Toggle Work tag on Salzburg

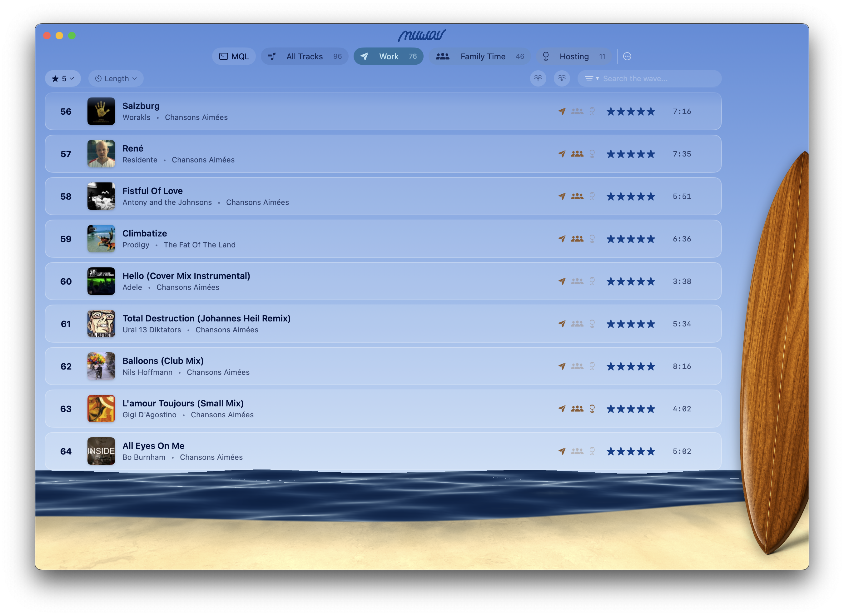click(x=562, y=111)
